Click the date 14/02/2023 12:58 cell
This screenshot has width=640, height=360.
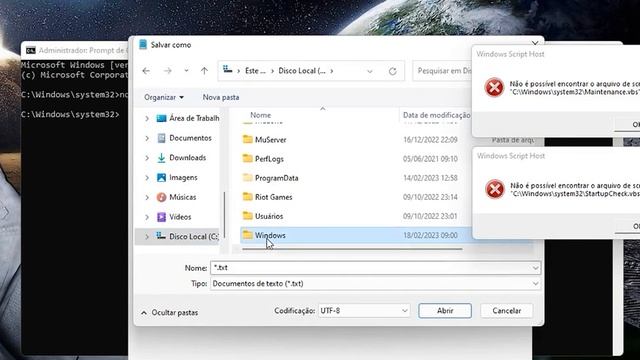click(x=430, y=178)
